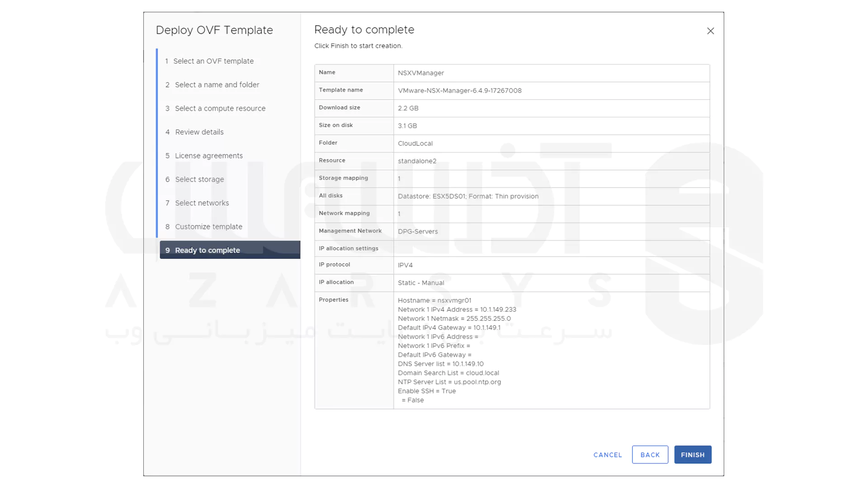Click the DPG-Servers management network value
This screenshot has height=488, width=868.
[x=418, y=231]
